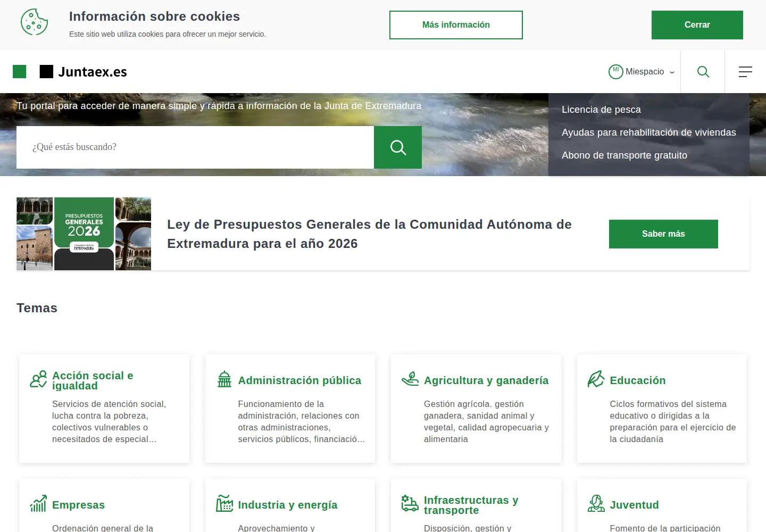The image size is (766, 532).
Task: Click the Más información button
Action: [x=456, y=25]
